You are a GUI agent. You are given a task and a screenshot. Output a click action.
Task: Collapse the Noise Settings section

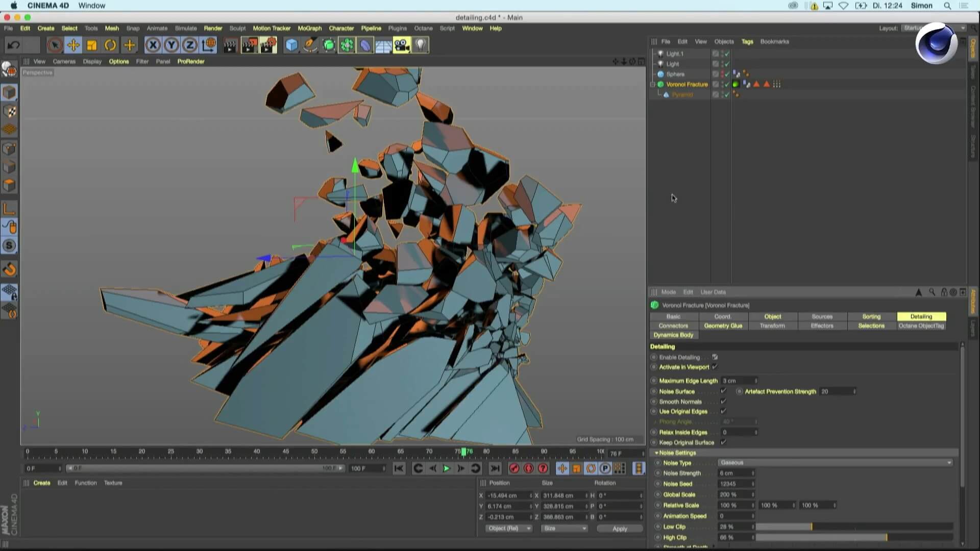657,453
